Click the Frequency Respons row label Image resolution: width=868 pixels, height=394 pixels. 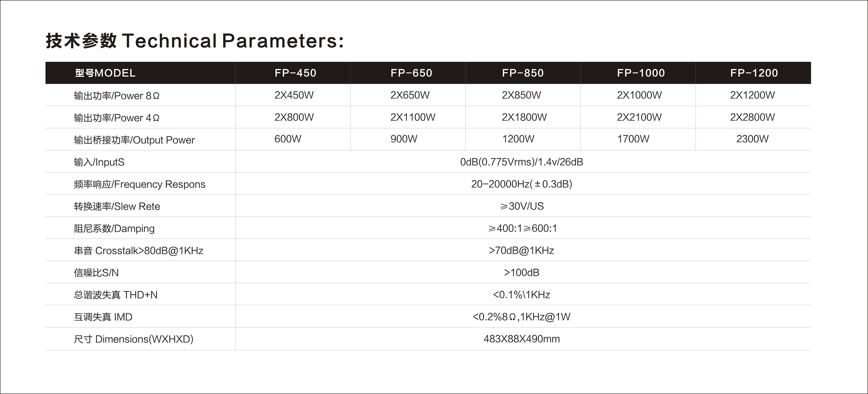click(x=140, y=184)
